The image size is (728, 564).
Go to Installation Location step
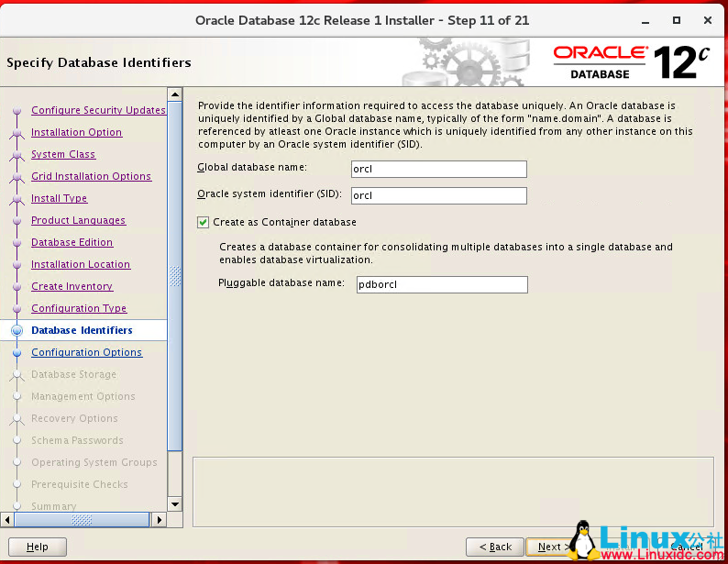click(81, 264)
